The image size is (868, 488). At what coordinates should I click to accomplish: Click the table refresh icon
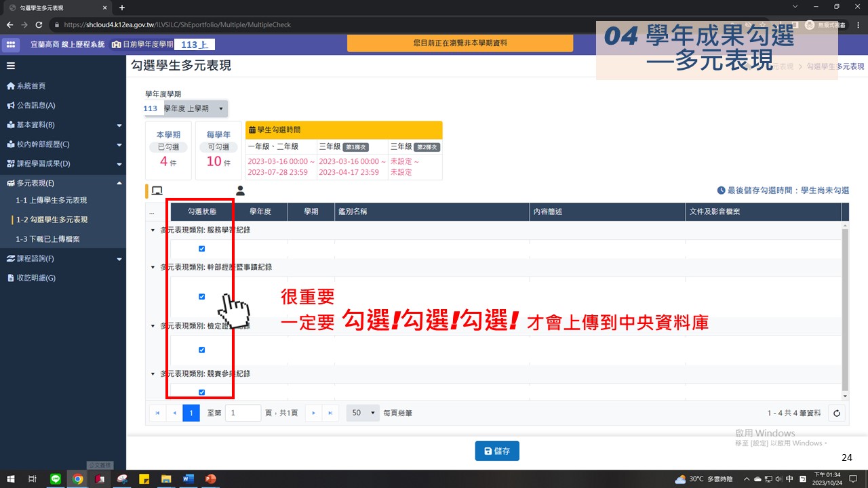point(837,413)
